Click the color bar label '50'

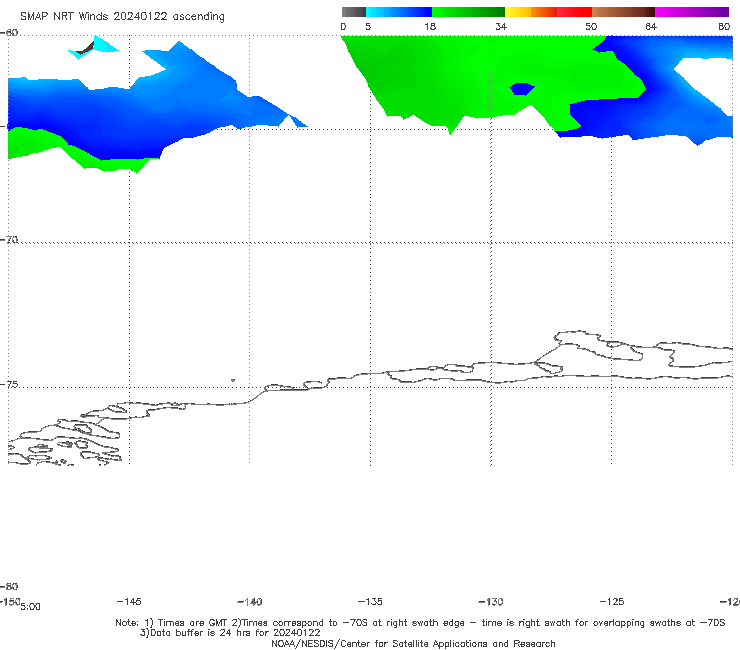pos(591,27)
